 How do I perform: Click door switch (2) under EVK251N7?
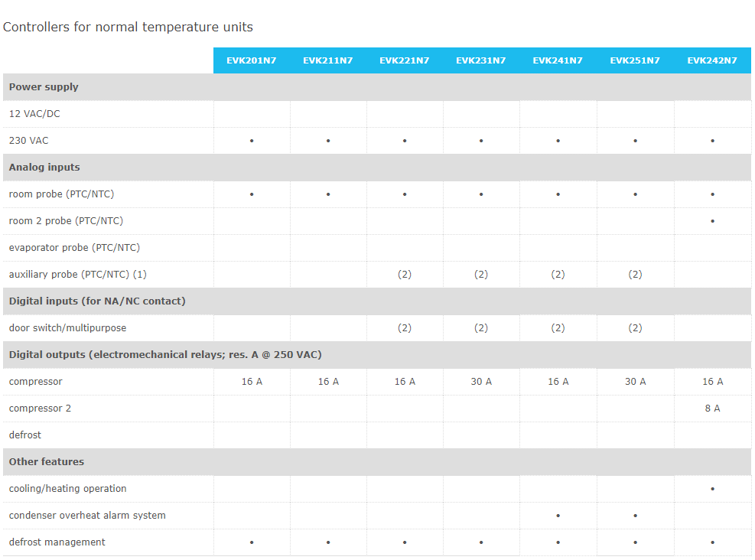pyautogui.click(x=635, y=328)
